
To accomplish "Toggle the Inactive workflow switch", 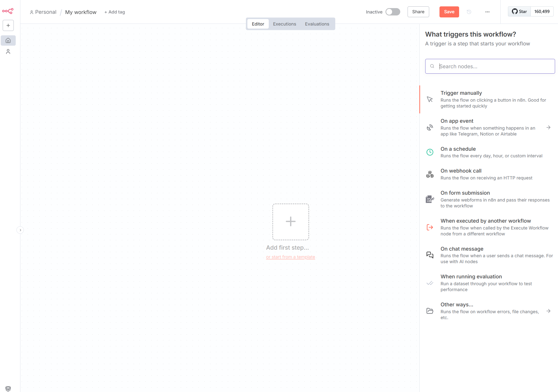I will [x=393, y=12].
